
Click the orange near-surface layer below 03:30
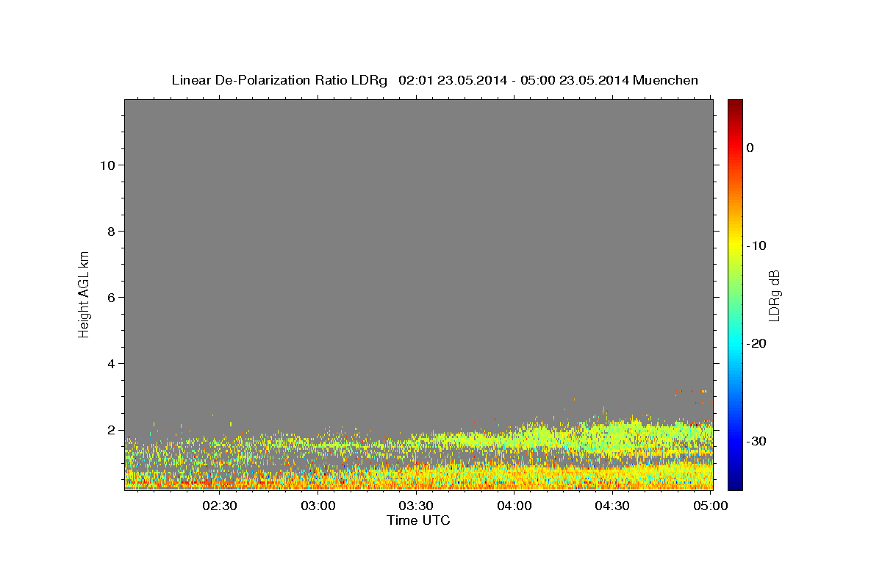click(x=417, y=482)
